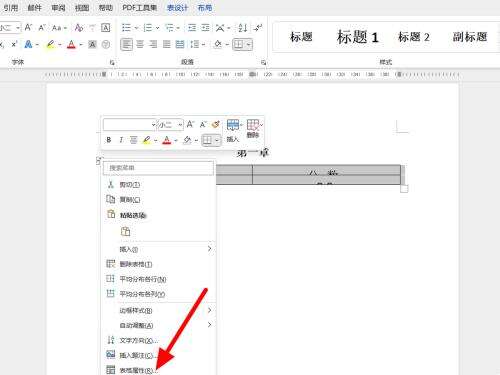Apply superscript formatting from ribbon
The image size is (500, 375).
pyautogui.click(x=14, y=44)
